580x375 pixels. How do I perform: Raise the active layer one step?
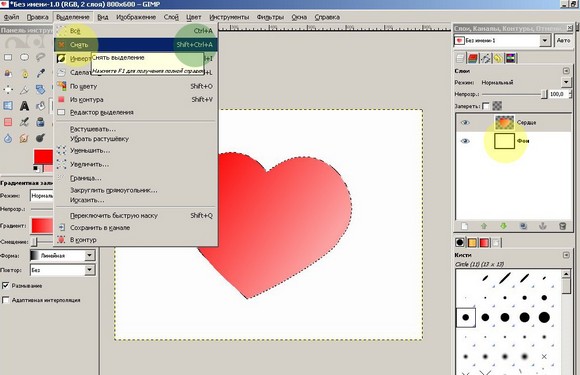point(483,226)
